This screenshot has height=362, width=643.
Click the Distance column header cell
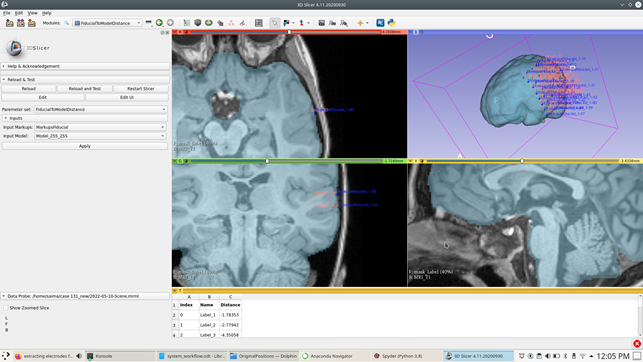coord(230,305)
